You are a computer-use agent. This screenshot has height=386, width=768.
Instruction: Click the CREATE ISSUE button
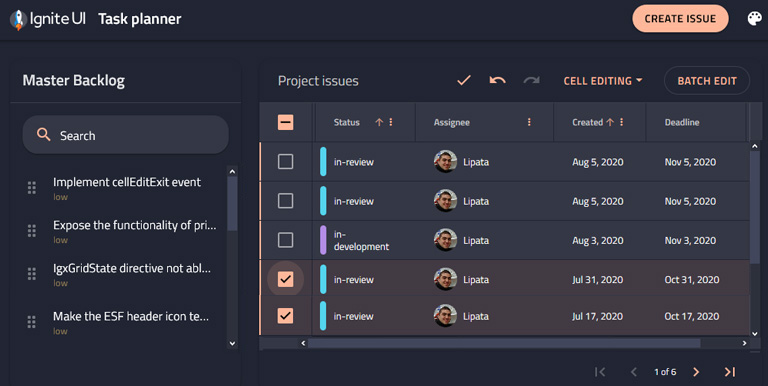click(680, 19)
